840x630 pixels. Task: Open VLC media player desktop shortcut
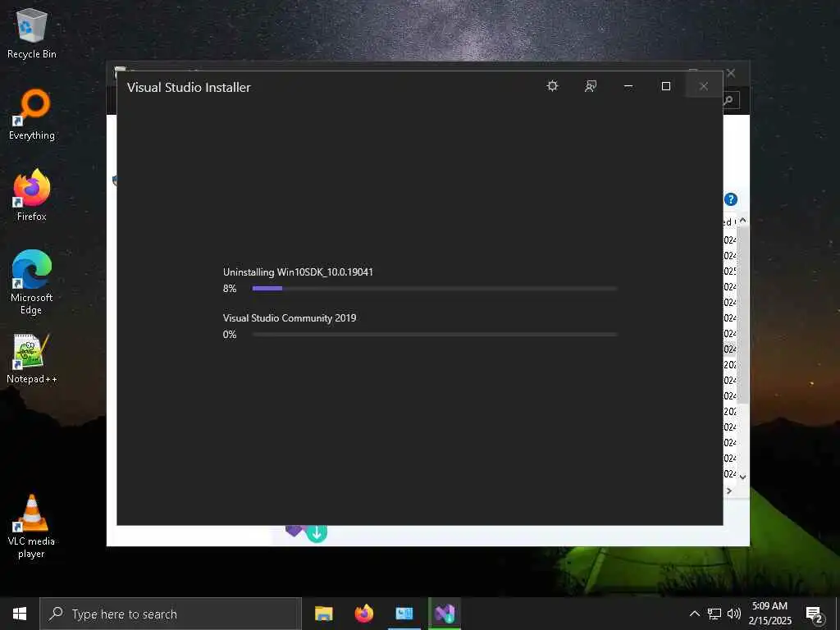(32, 527)
